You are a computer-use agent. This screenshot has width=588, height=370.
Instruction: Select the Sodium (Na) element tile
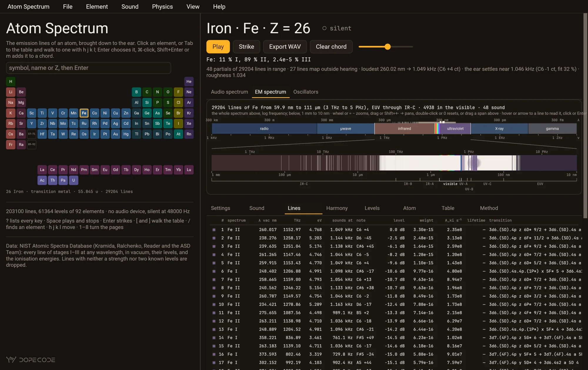[11, 102]
